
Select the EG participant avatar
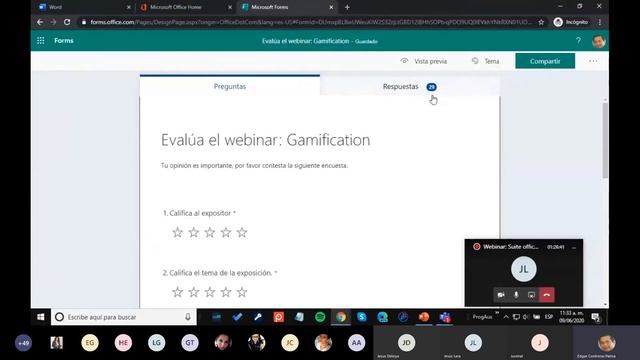(90, 343)
